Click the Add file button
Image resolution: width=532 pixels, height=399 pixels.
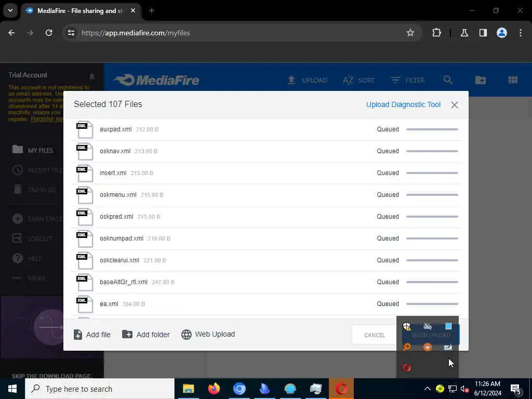click(x=92, y=335)
